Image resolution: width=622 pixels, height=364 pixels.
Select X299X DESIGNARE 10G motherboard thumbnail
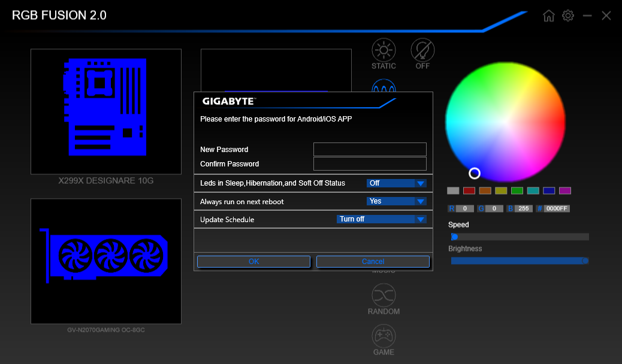pyautogui.click(x=106, y=111)
